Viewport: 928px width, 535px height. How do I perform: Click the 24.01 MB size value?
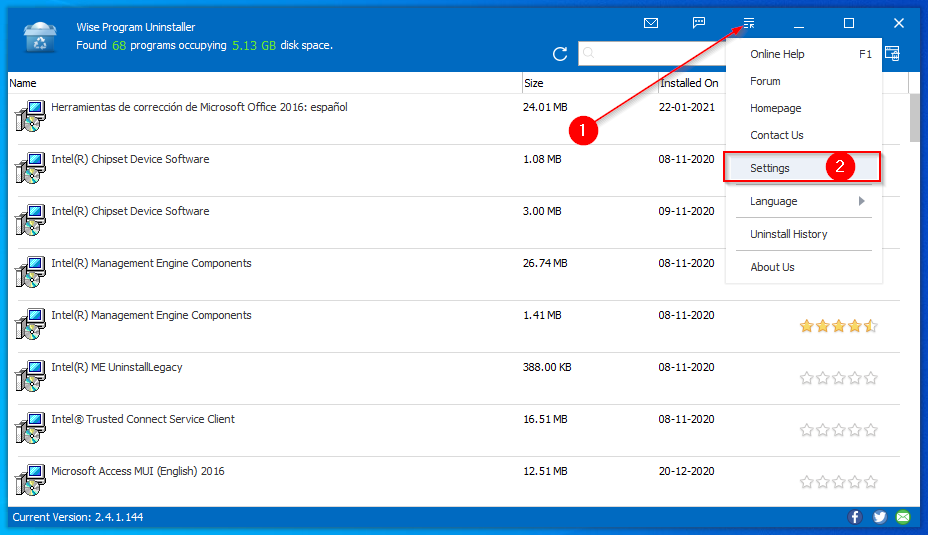pyautogui.click(x=545, y=107)
